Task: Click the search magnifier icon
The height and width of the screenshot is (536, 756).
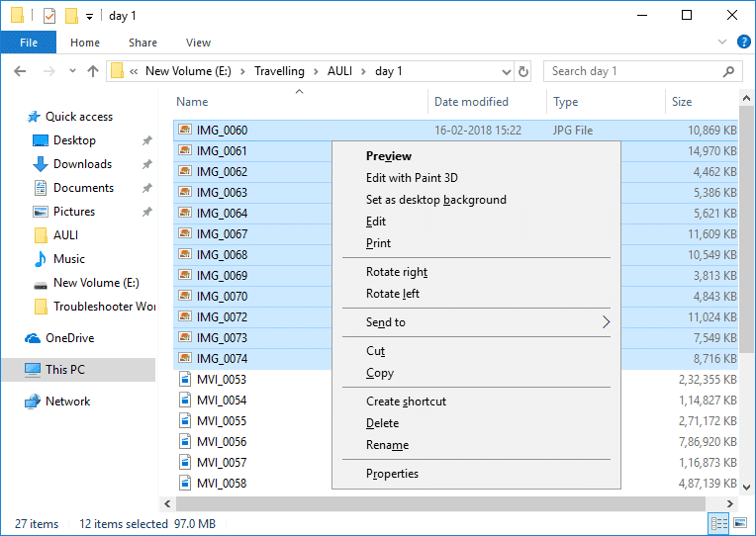Action: tap(728, 71)
